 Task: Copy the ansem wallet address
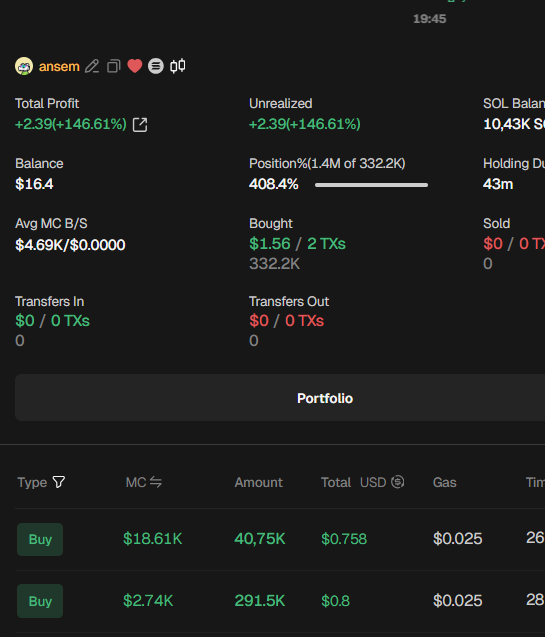tap(114, 66)
